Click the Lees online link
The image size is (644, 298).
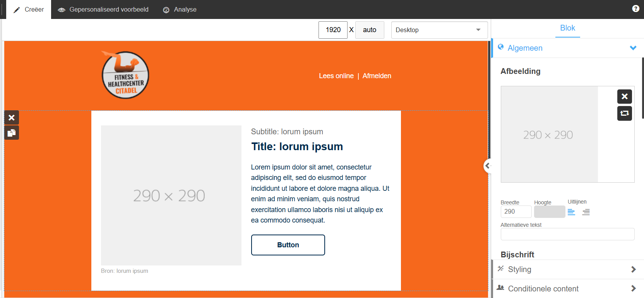click(x=336, y=76)
